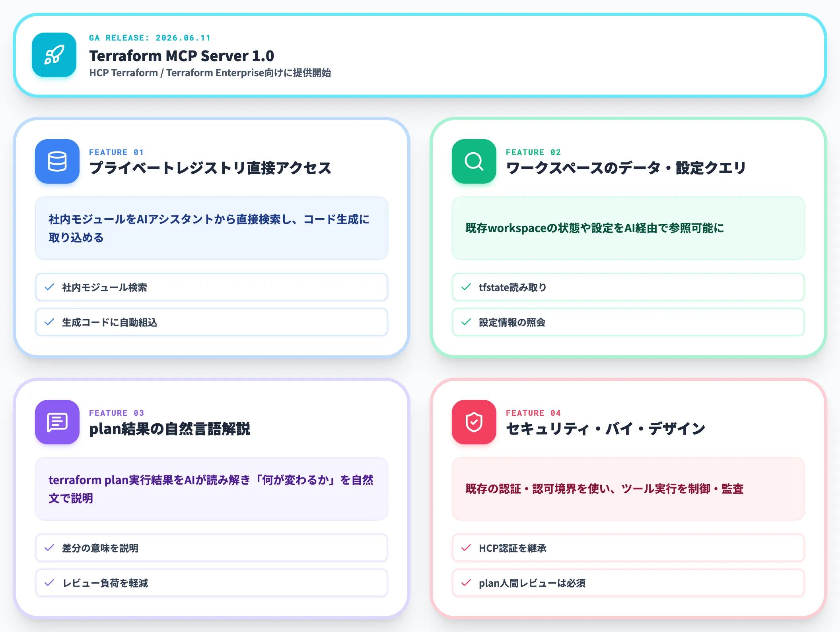Click the checkmark beside レビュー負荷を軽減
840x632 pixels.
49,583
